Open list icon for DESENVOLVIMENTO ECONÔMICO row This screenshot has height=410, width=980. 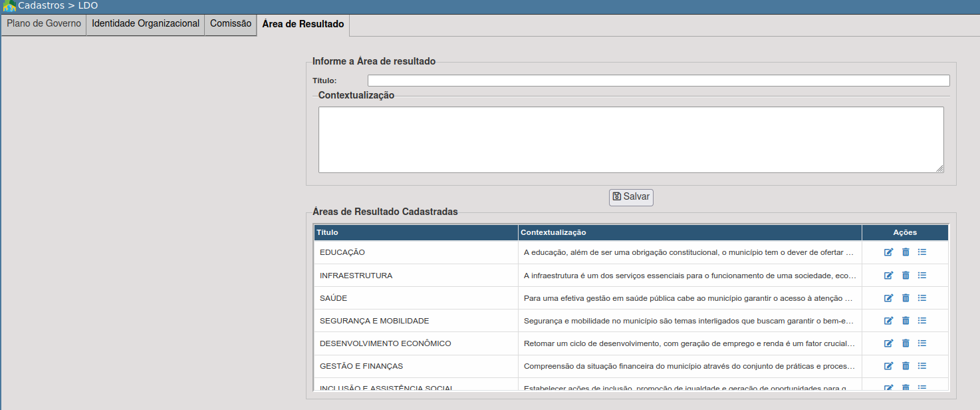click(921, 343)
